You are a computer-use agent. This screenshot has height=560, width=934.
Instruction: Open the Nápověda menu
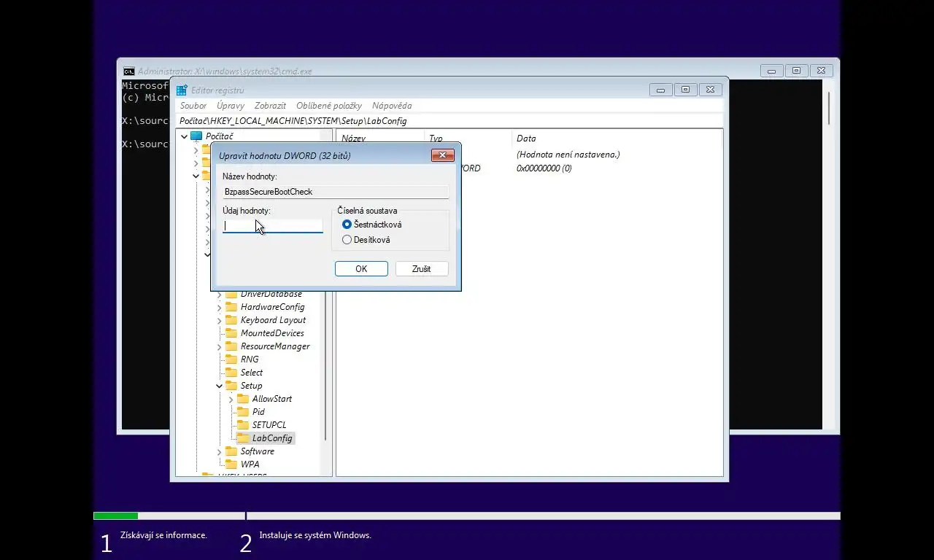coord(392,106)
